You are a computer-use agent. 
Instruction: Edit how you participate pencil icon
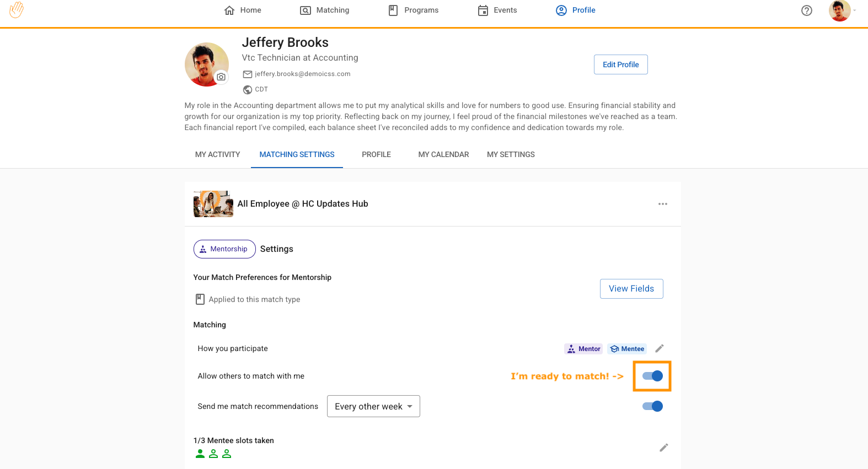tap(659, 348)
